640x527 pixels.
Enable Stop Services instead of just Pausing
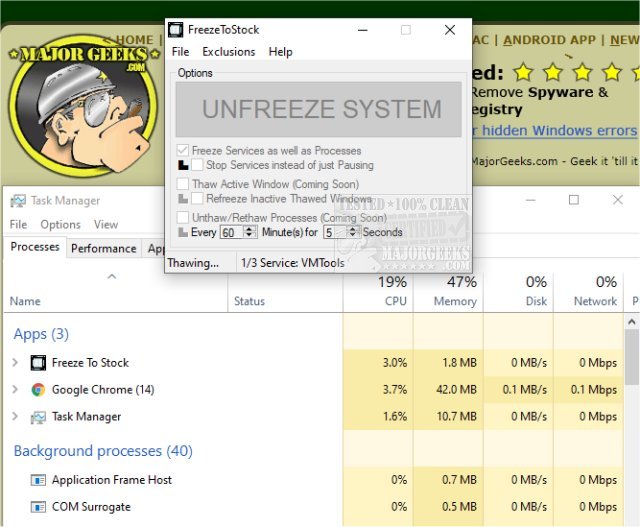click(x=197, y=165)
